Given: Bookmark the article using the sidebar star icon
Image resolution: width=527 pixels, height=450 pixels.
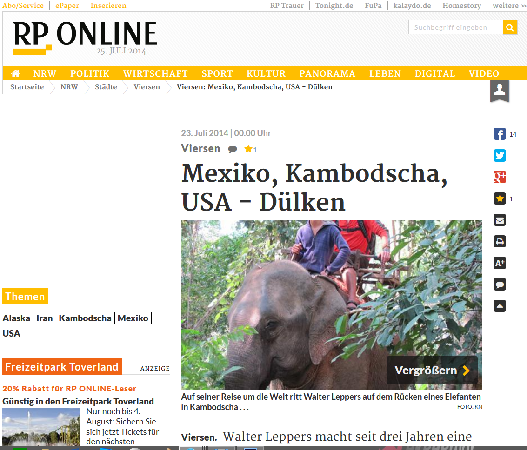Looking at the screenshot, I should click(500, 199).
